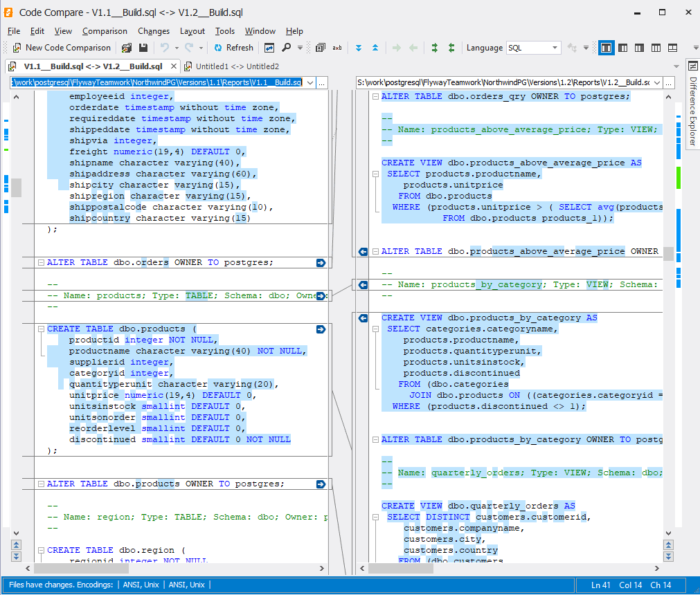
Task: Open the Window menu
Action: 260,31
